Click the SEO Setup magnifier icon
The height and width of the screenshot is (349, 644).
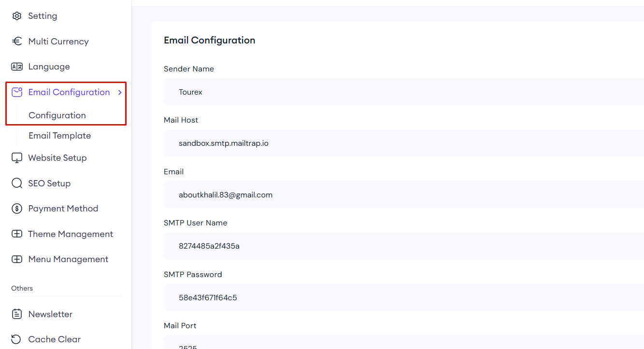pyautogui.click(x=17, y=183)
